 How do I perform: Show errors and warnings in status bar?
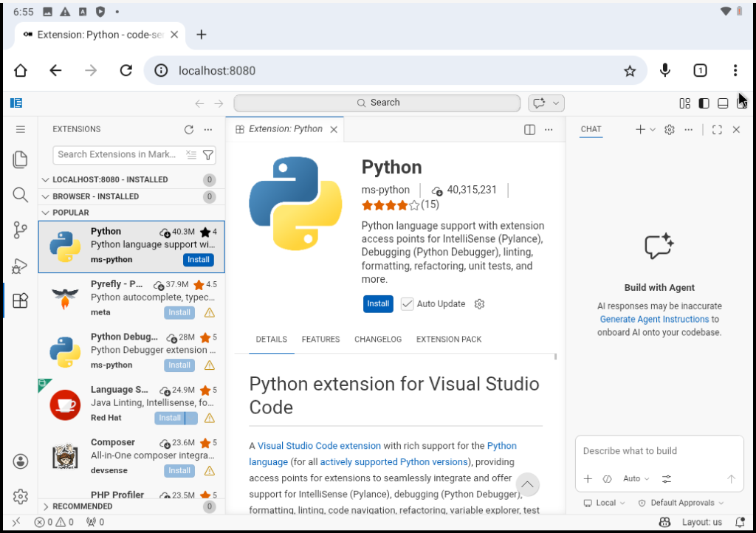pyautogui.click(x=54, y=522)
